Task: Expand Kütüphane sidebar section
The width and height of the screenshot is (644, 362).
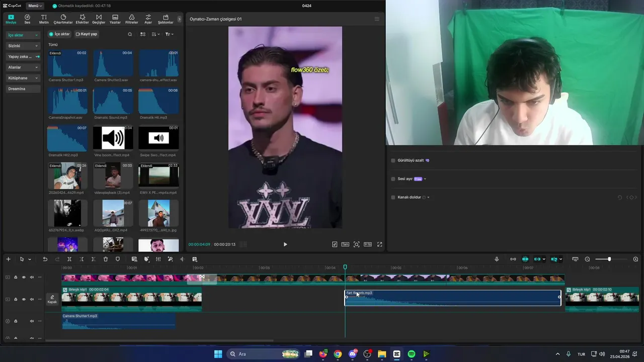Action: coord(23,78)
